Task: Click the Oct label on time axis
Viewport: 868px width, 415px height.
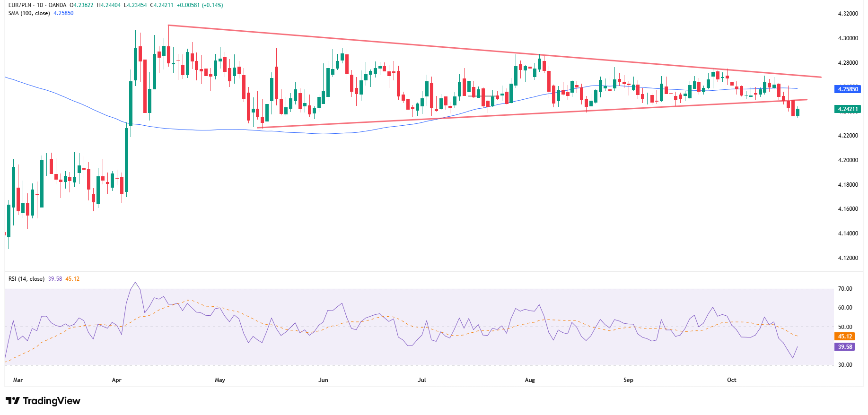Action: pos(731,380)
